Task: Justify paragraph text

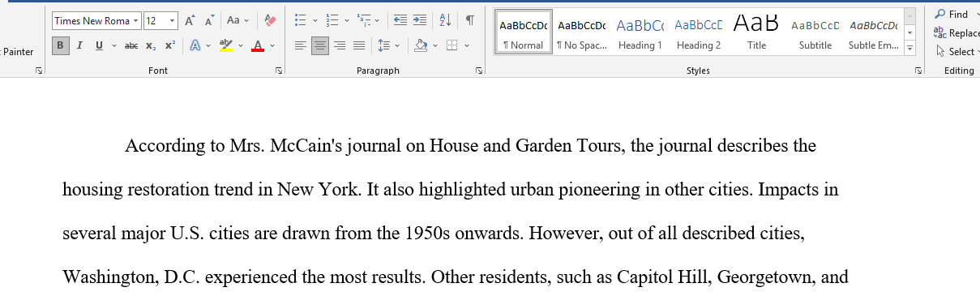Action: [359, 45]
